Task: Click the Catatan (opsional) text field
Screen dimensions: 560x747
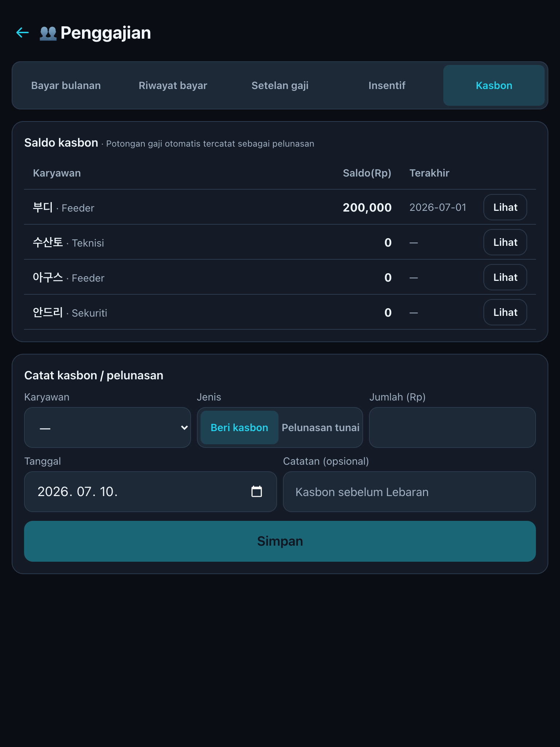Action: tap(409, 492)
